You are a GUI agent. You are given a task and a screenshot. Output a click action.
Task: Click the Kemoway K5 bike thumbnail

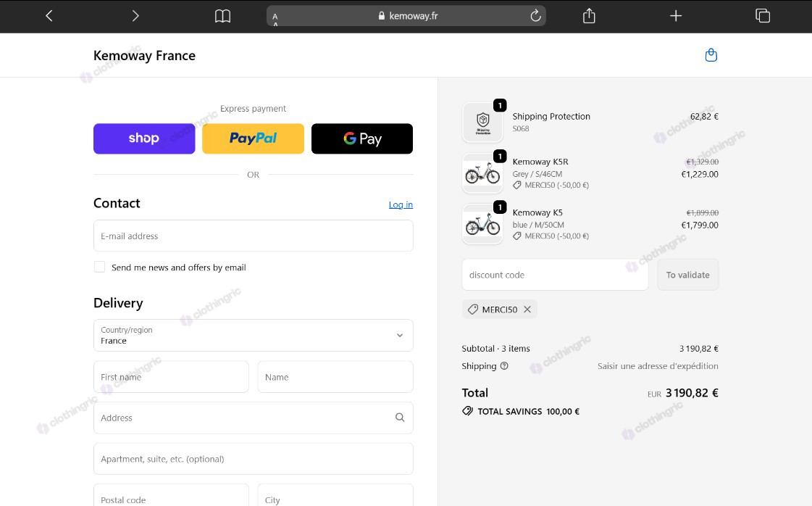(482, 224)
